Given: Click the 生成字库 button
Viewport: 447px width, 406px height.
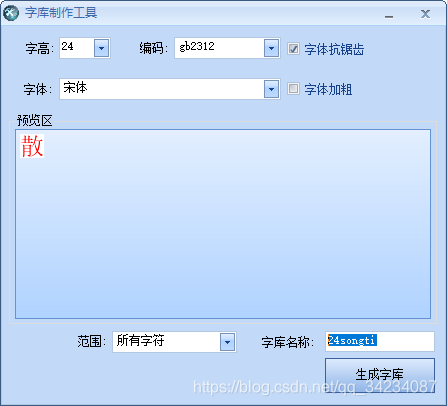Looking at the screenshot, I should coord(380,375).
